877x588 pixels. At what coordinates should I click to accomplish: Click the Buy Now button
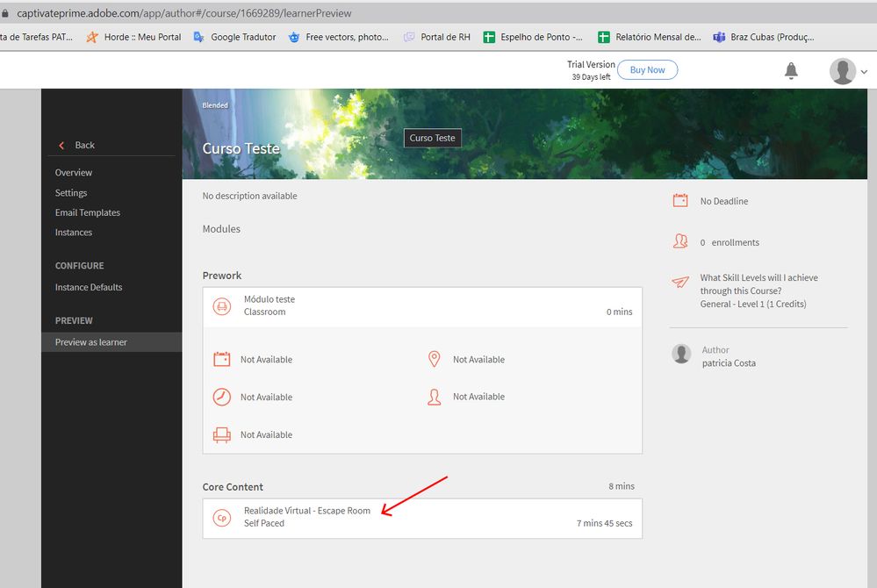pos(647,70)
